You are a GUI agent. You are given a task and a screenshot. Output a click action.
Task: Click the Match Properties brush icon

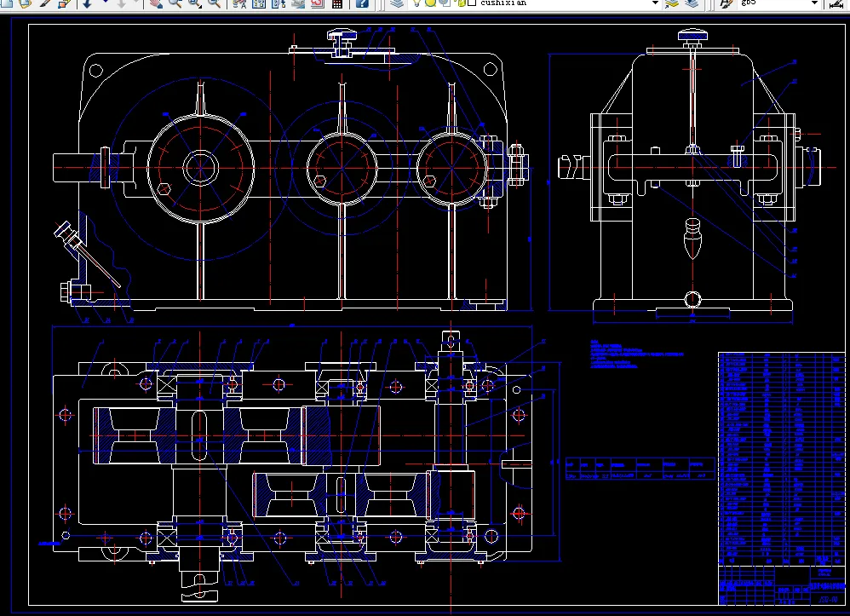tap(47, 3)
